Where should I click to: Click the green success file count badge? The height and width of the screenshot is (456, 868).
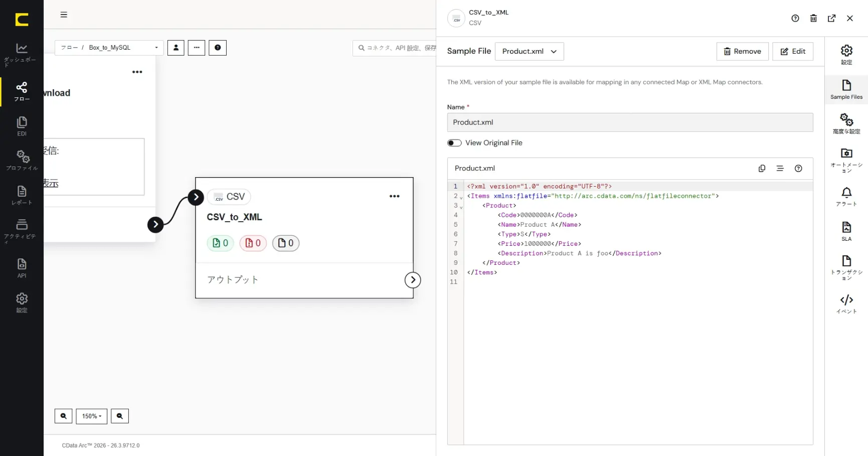220,243
